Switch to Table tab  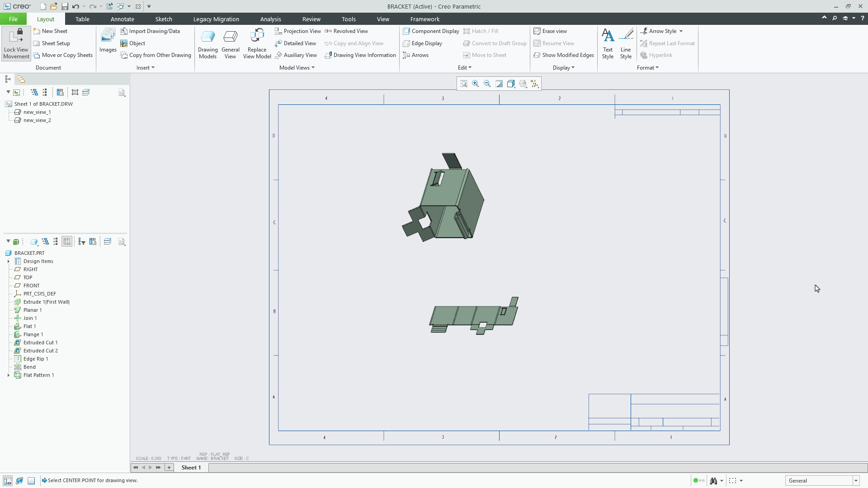click(82, 19)
